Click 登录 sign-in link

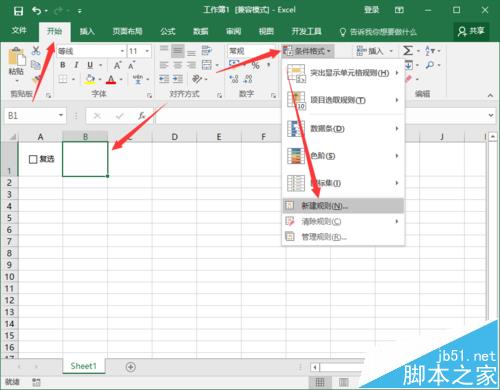(371, 10)
